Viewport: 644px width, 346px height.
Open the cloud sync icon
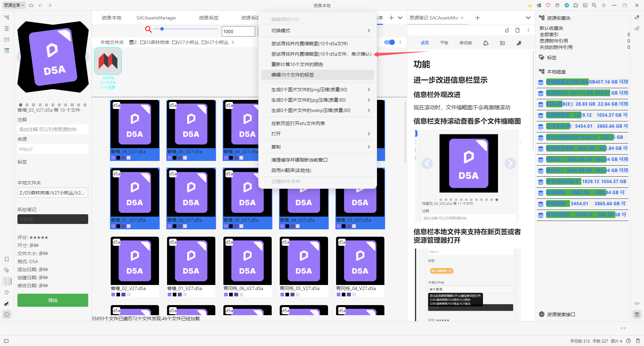click(31, 5)
